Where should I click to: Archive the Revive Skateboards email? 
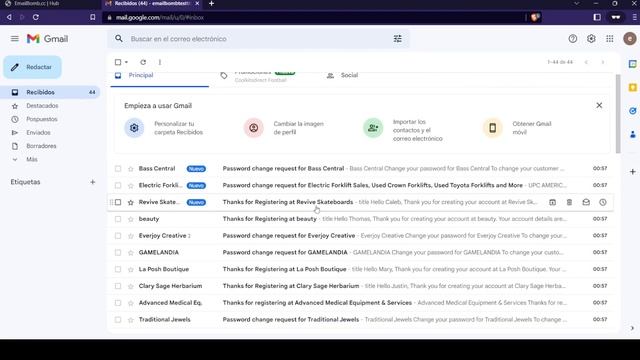coord(552,202)
